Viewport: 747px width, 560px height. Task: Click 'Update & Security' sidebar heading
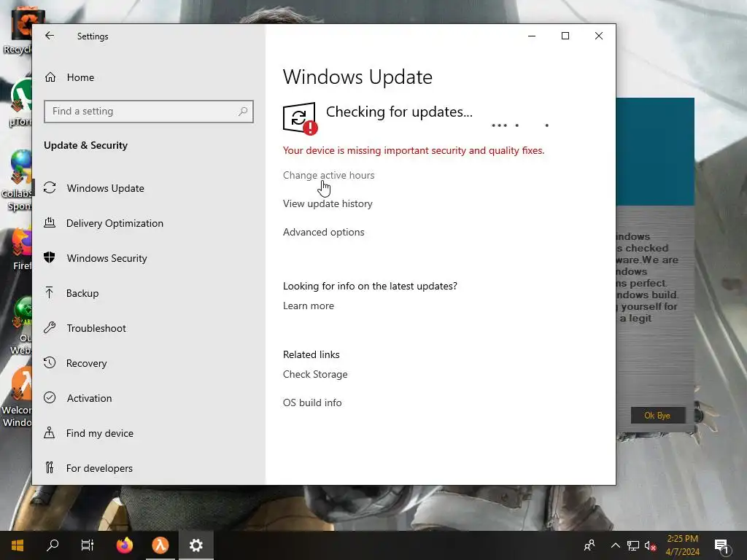(x=86, y=145)
